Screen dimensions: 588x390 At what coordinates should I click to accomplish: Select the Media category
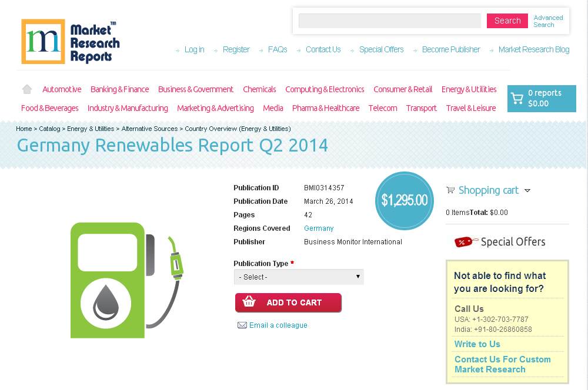tap(273, 108)
